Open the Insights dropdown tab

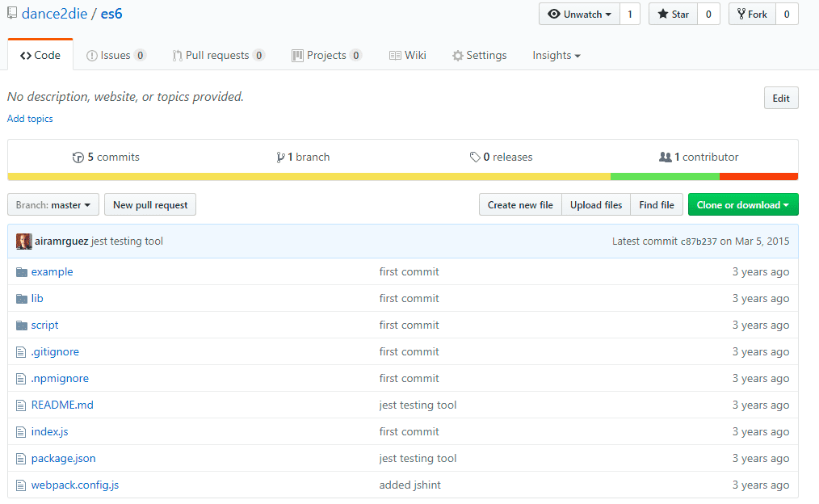tap(556, 56)
